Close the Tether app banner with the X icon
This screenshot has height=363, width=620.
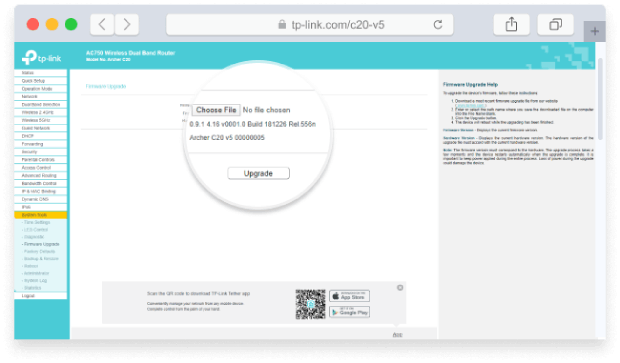point(400,287)
